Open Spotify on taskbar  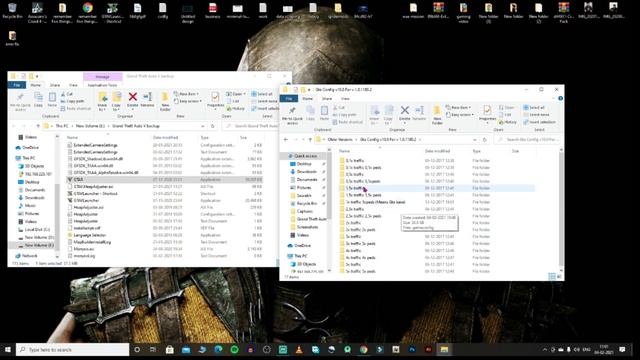coord(234,350)
